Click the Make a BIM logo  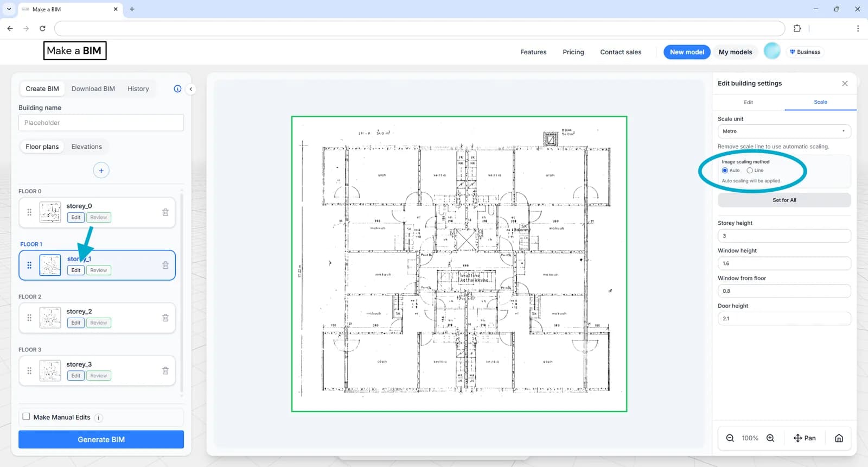click(75, 51)
